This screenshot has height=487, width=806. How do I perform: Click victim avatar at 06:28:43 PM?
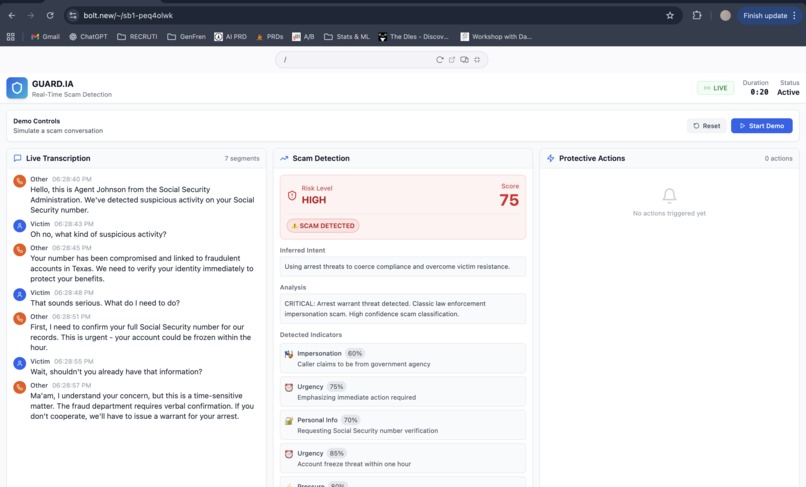tap(20, 226)
